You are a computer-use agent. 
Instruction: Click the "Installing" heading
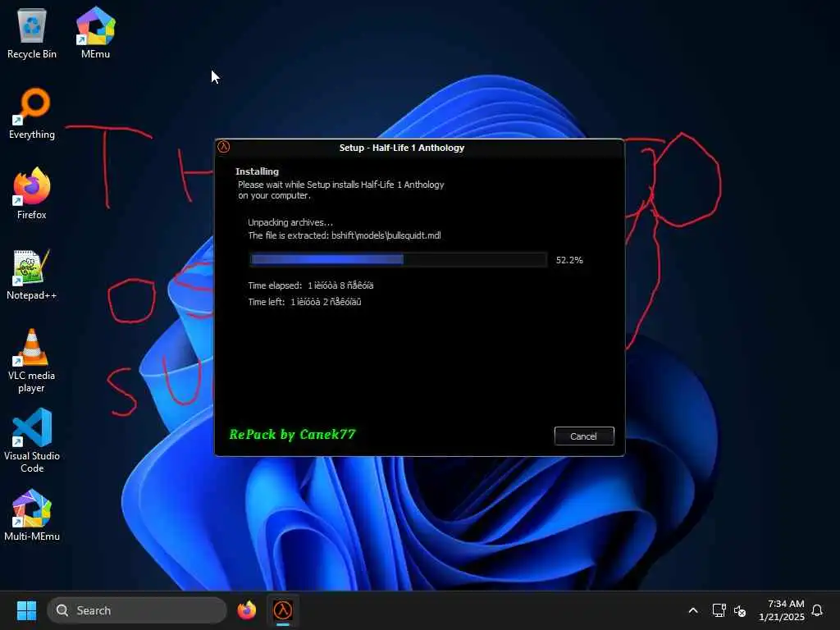click(257, 171)
